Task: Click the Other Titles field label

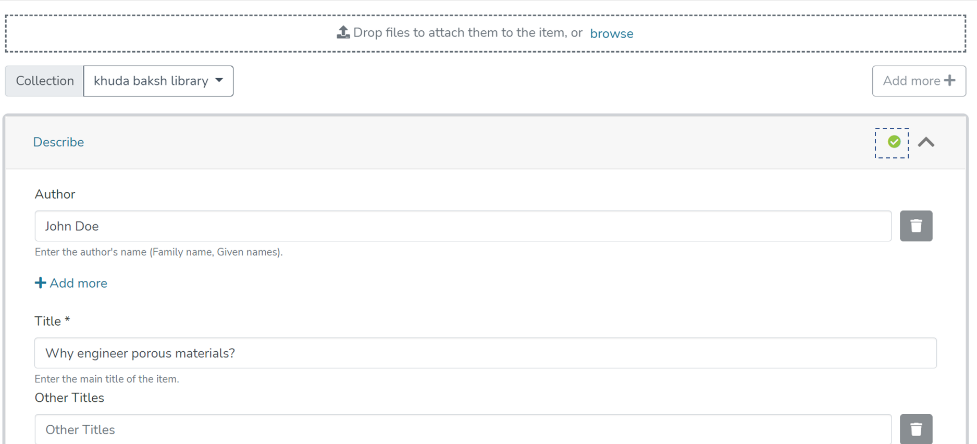Action: 69,398
